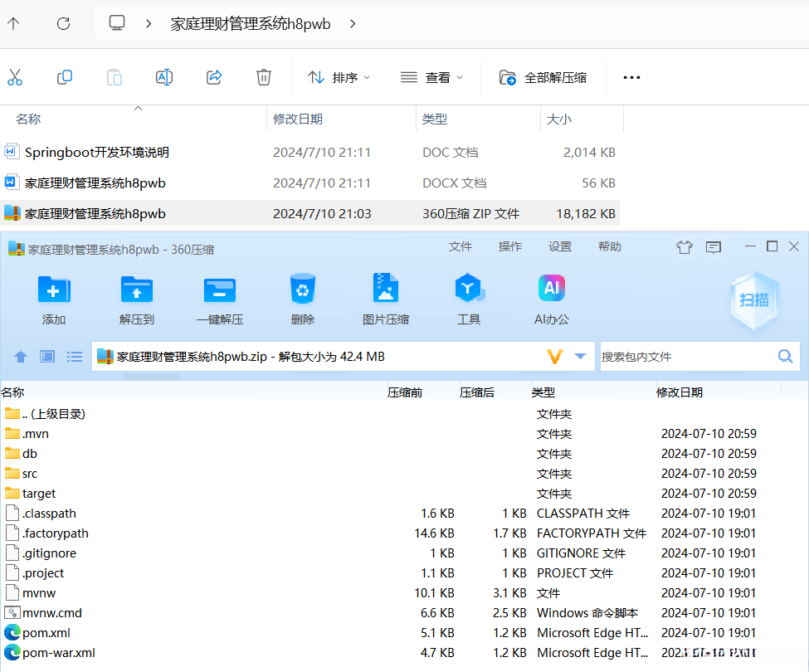
Task: Sort by 修改日期 column in Explorer
Action: pyautogui.click(x=298, y=119)
